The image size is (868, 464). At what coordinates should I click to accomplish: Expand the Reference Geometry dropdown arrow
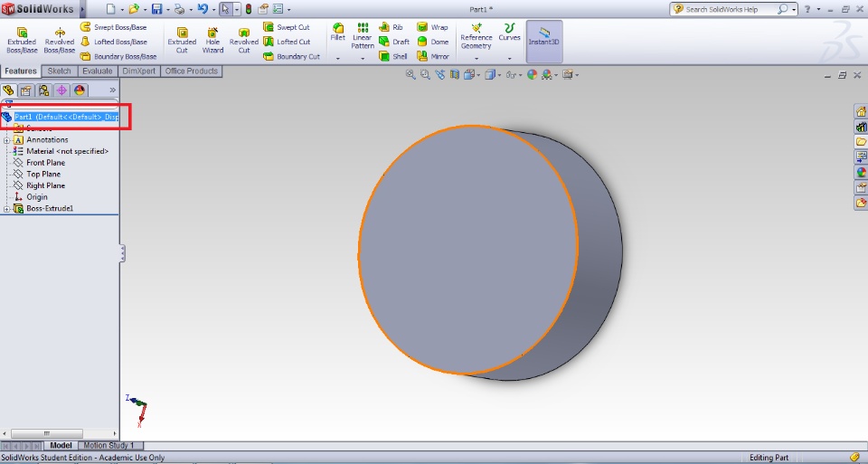tap(476, 58)
